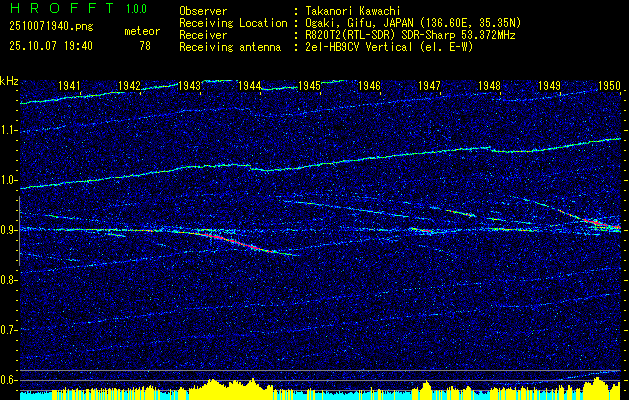629x400 pixels.
Task: Select the 1.0 kHz axis label
Action: pos(9,180)
